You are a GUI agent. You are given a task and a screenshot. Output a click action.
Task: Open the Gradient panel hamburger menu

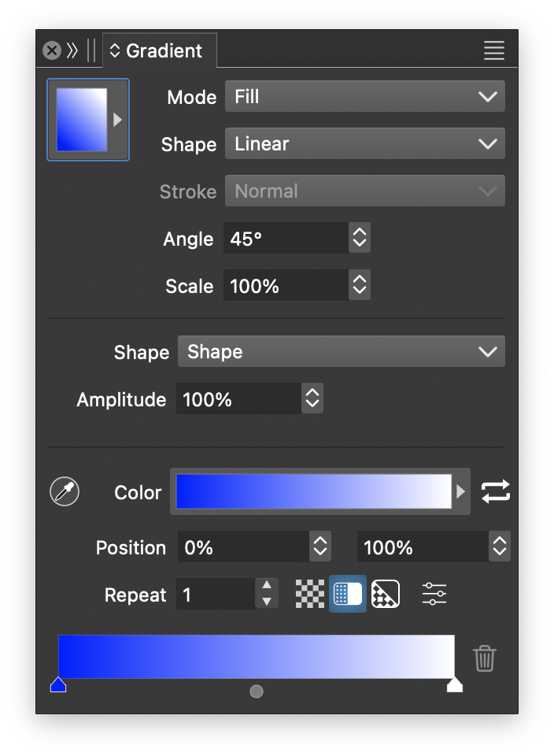(x=494, y=51)
